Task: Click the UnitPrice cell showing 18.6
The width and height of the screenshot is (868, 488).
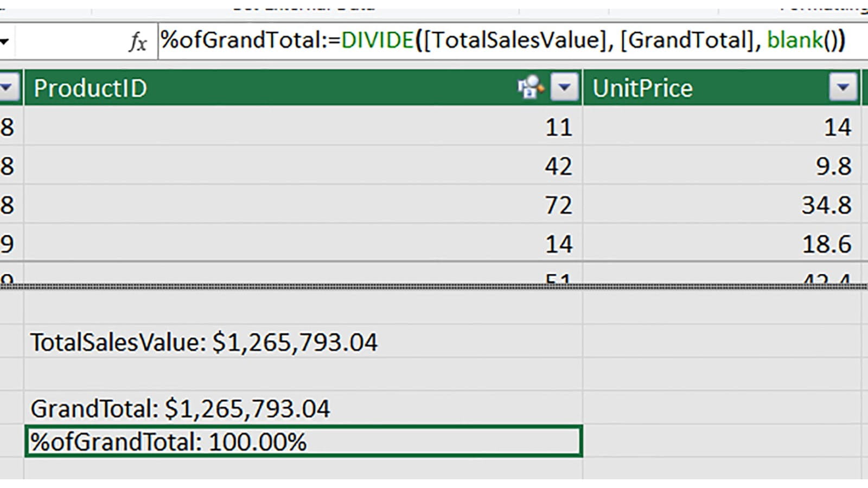Action: tap(722, 243)
